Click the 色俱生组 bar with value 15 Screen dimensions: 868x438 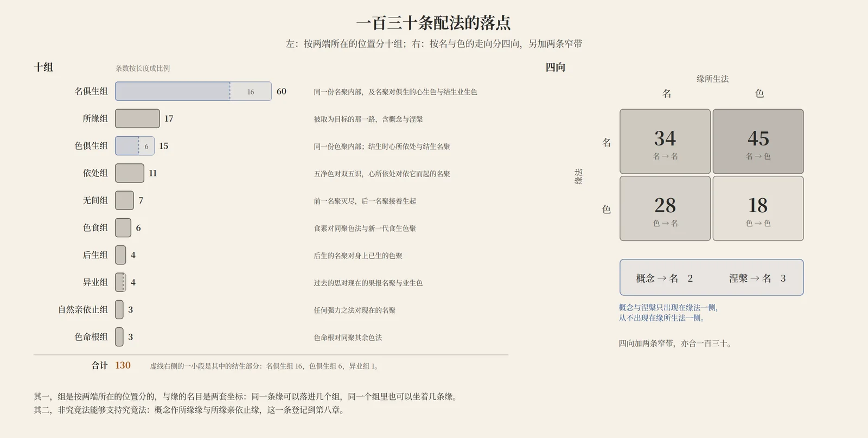(x=135, y=145)
